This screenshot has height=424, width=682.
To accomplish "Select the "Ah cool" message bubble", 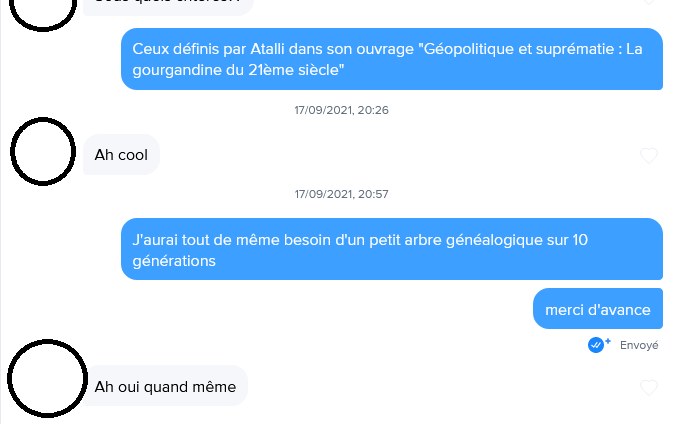I will [121, 155].
